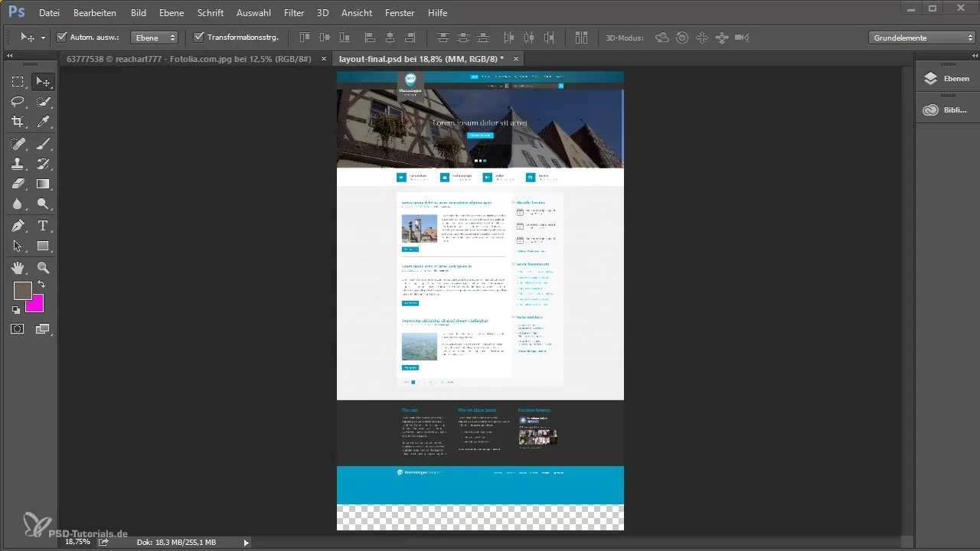Viewport: 980px width, 551px height.
Task: Open the Ebene menu
Action: coord(172,13)
